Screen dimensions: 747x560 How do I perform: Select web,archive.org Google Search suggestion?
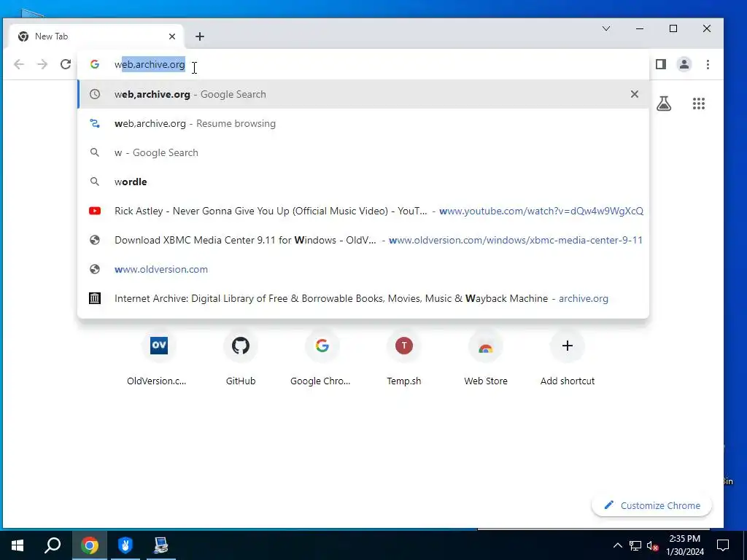363,94
